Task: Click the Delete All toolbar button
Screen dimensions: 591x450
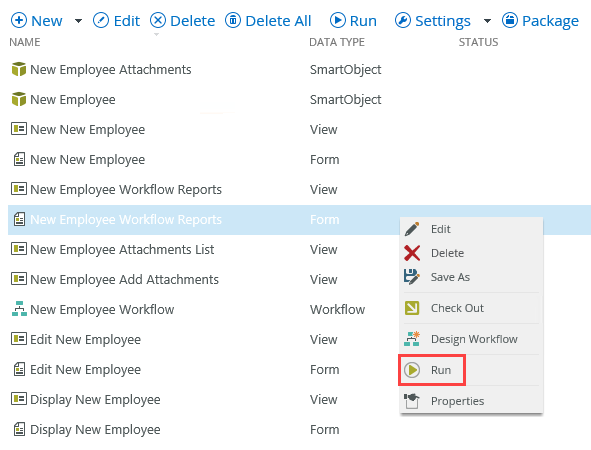Action: click(268, 21)
